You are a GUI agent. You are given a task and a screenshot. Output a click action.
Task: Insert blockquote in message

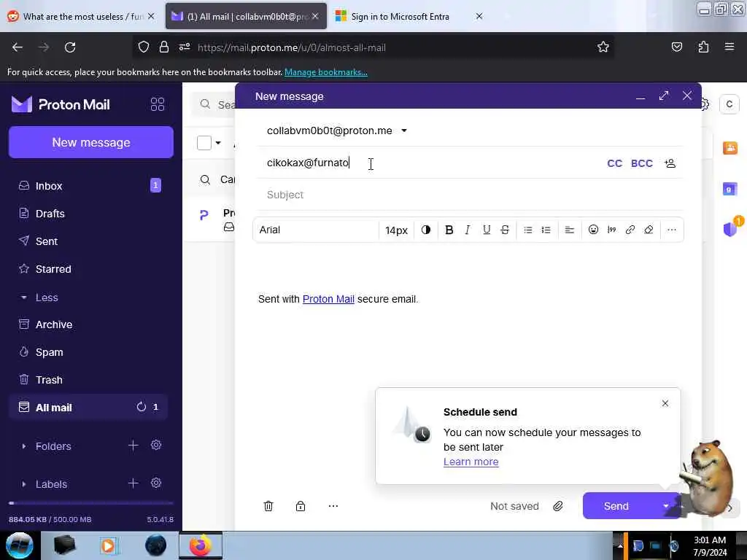point(612,230)
